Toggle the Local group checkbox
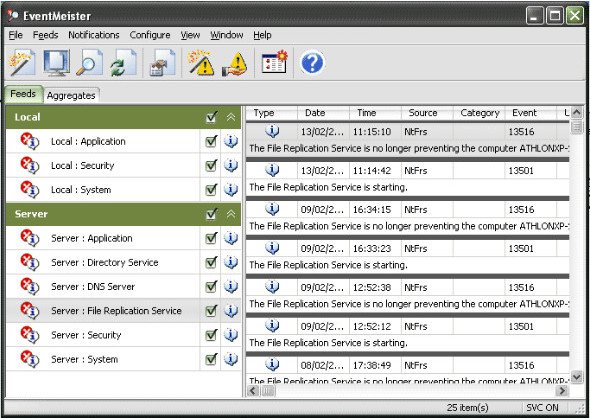590x418 pixels. tap(211, 117)
